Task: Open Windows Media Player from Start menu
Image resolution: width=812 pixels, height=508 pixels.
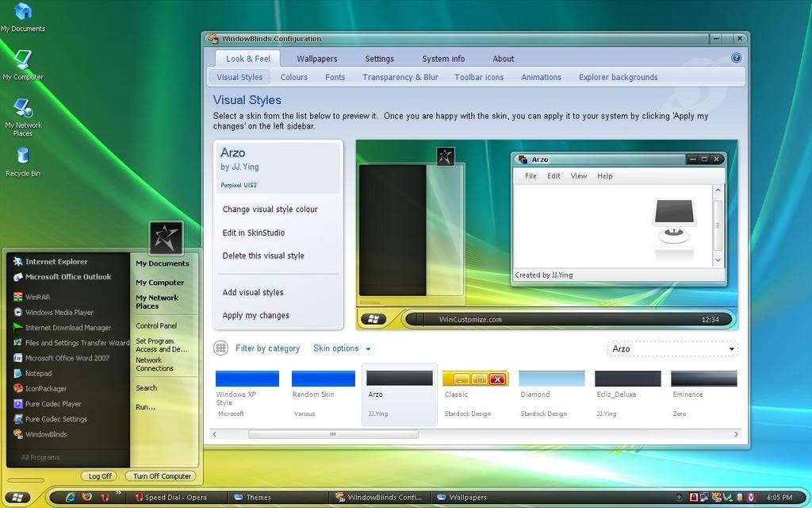Action: [59, 312]
